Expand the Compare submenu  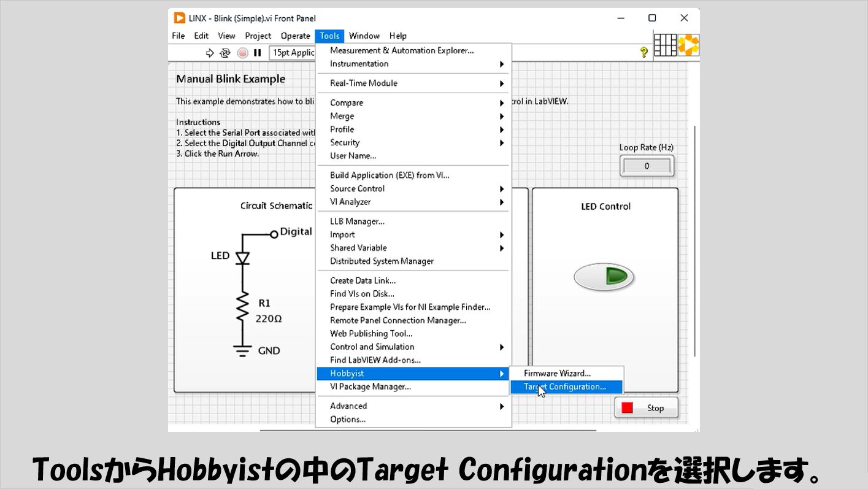point(413,103)
